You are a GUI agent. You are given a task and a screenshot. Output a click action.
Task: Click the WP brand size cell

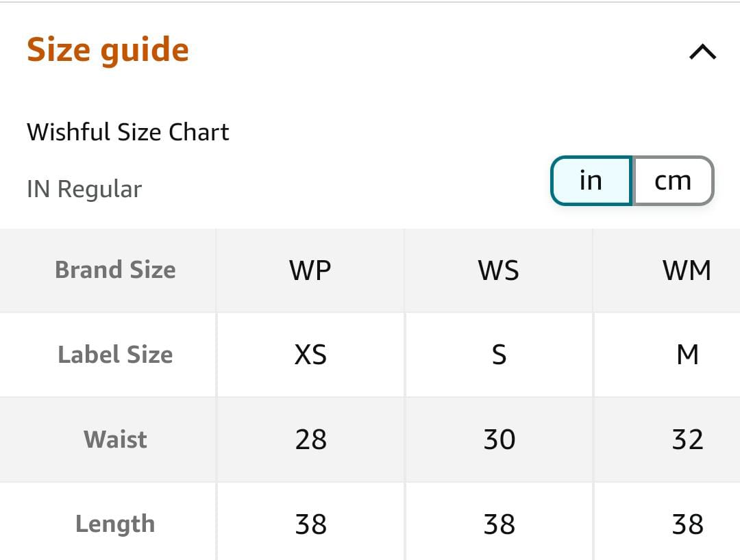[310, 270]
